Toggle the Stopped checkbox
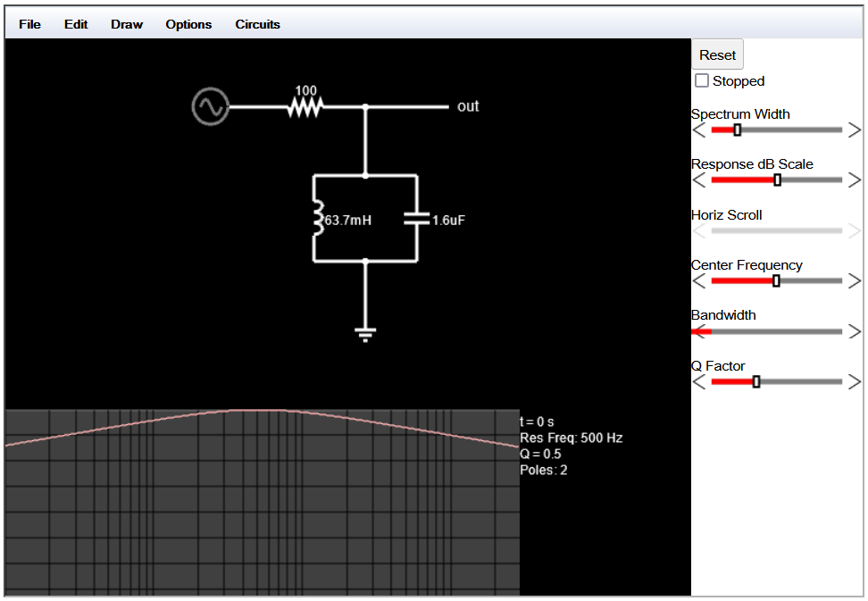 click(703, 81)
